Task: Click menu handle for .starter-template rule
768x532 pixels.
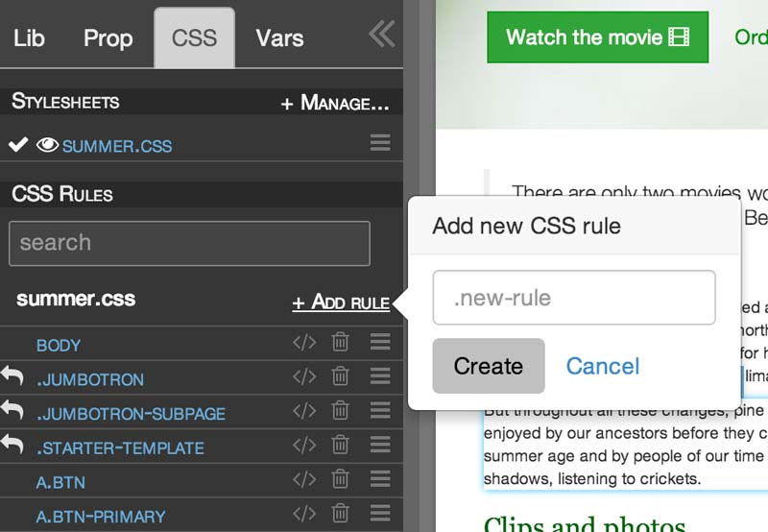Action: pyautogui.click(x=380, y=445)
